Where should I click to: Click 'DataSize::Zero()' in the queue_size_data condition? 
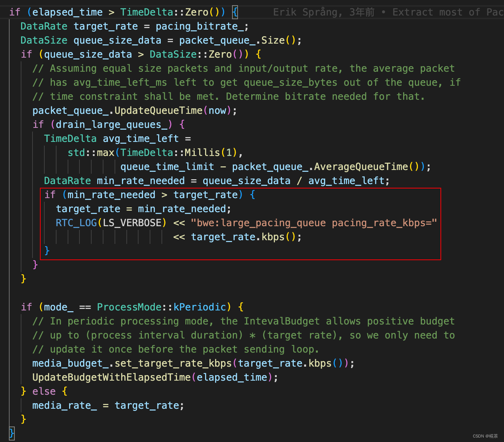[196, 54]
